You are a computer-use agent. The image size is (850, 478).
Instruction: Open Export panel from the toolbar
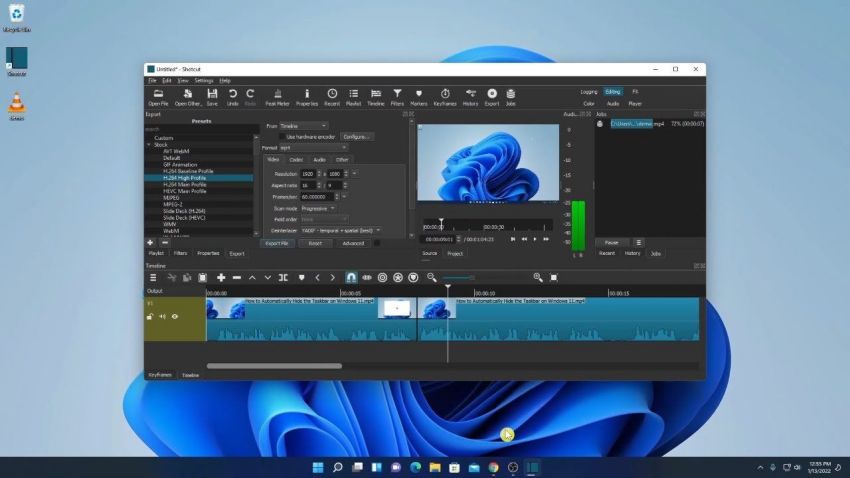coord(492,97)
